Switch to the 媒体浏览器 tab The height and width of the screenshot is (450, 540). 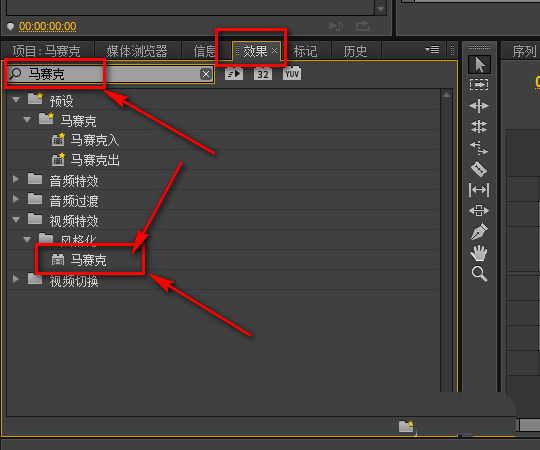pyautogui.click(x=137, y=51)
